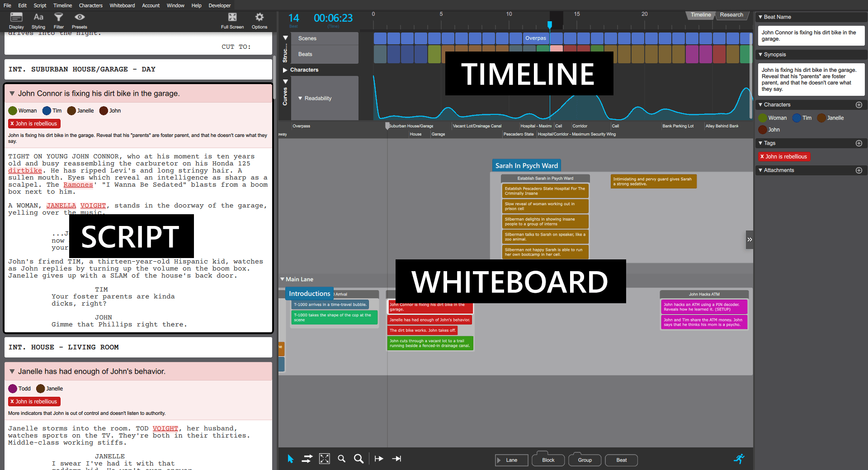Add an attachment with plus icon
868x470 pixels.
[859, 170]
